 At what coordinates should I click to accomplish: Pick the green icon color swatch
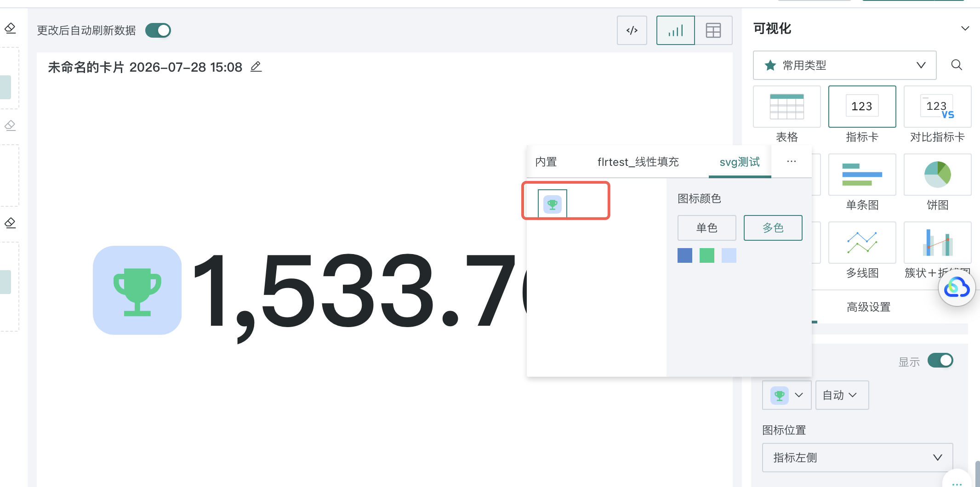pos(707,255)
